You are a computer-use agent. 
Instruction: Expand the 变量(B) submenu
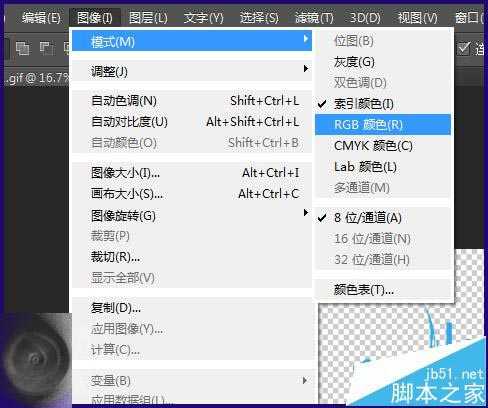coord(192,380)
